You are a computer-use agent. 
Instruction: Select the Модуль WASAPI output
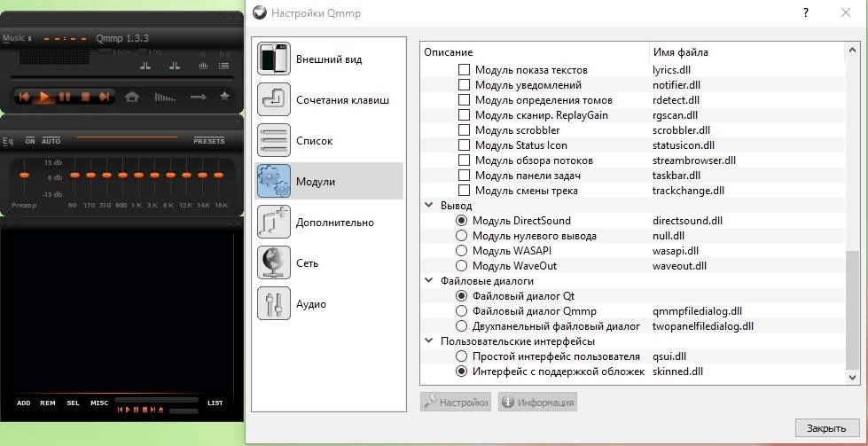pos(461,251)
